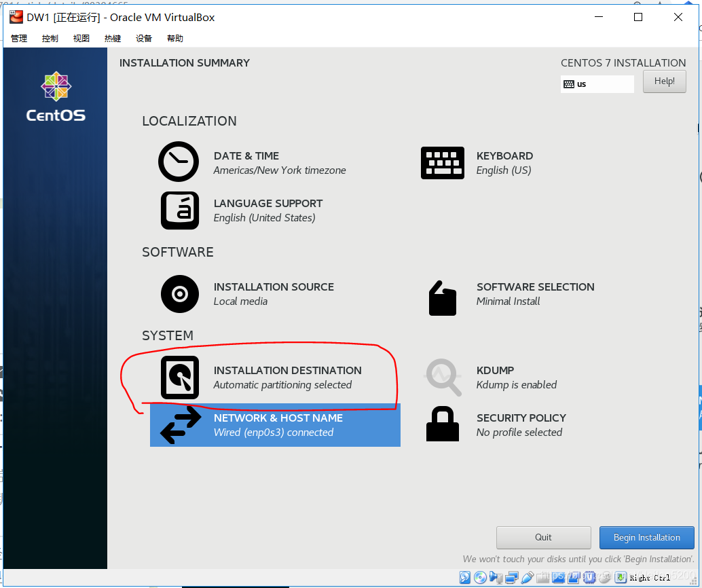Open Software Selection package icon
Screen dimensions: 702x588
point(443,298)
